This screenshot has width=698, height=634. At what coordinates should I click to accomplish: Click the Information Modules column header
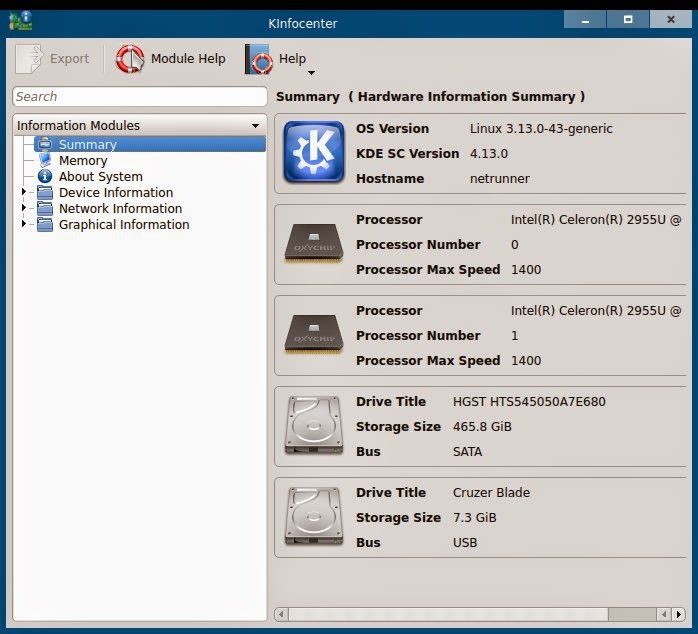[x=140, y=126]
